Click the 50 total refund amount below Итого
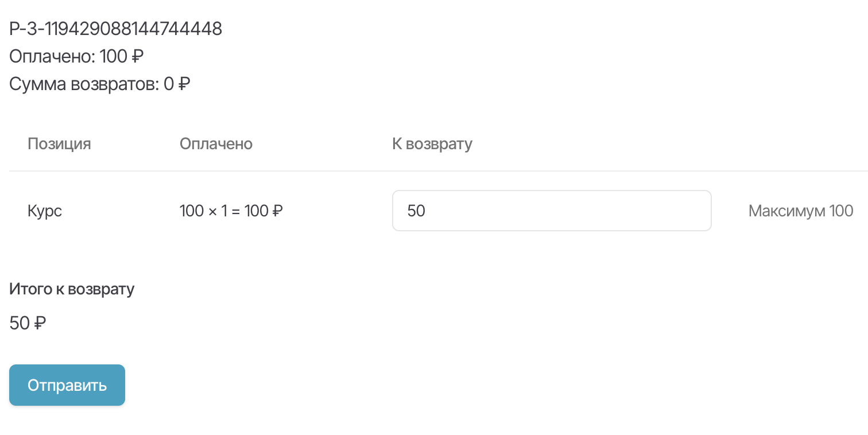The height and width of the screenshot is (435, 868). coord(20,324)
